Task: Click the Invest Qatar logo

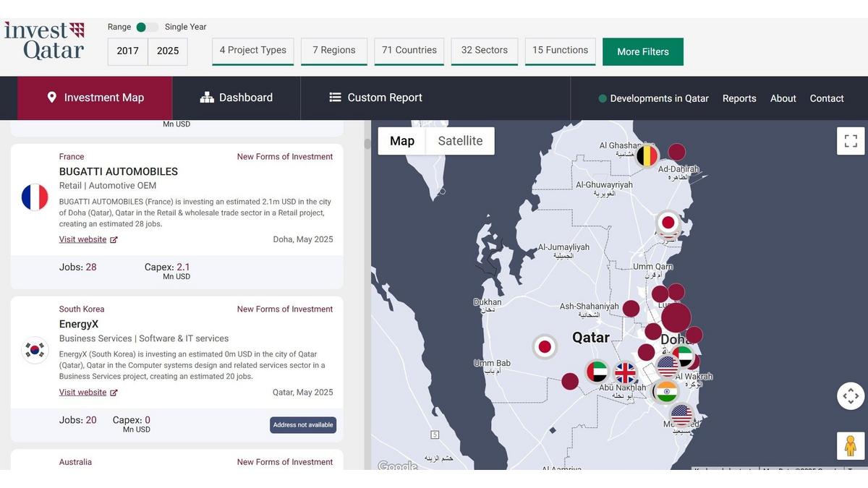Action: click(x=44, y=40)
